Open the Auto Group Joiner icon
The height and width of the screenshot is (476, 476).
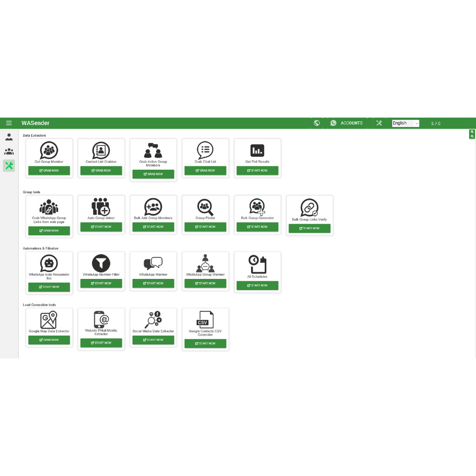[101, 206]
